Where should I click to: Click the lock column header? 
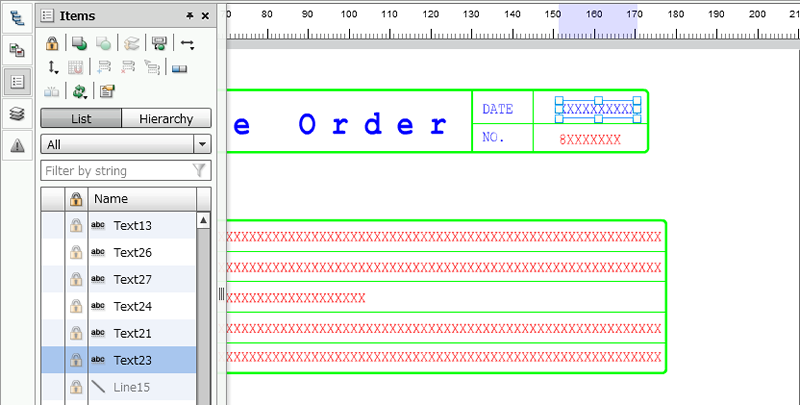76,198
